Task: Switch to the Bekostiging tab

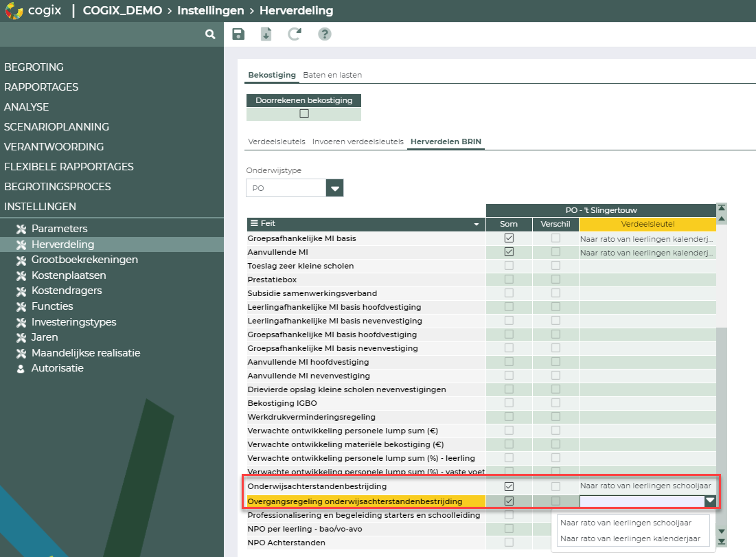Action: click(272, 75)
